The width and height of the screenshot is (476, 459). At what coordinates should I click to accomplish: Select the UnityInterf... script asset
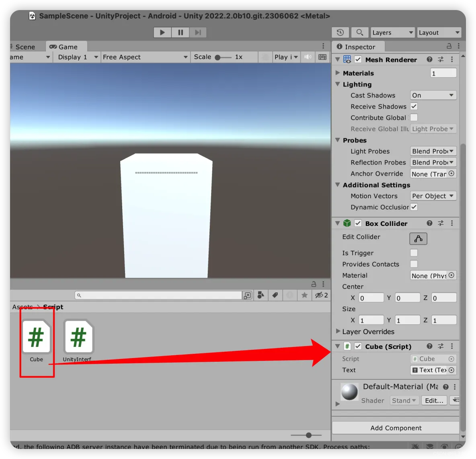(78, 340)
